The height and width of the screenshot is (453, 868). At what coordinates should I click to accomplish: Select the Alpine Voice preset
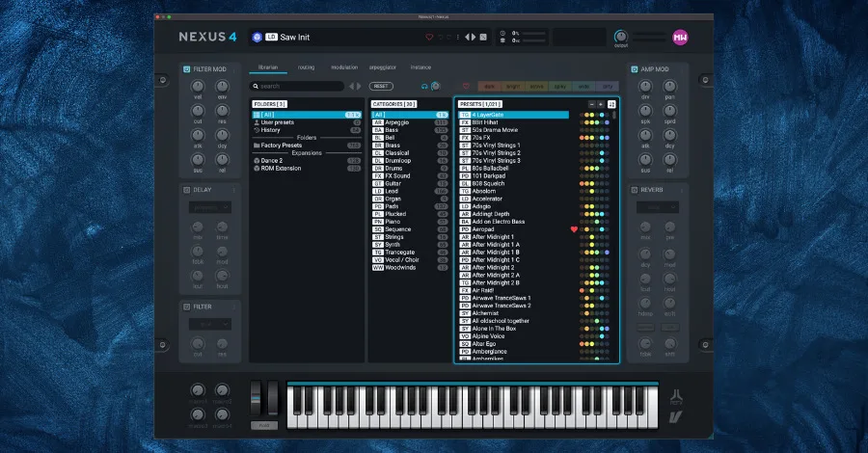point(514,335)
